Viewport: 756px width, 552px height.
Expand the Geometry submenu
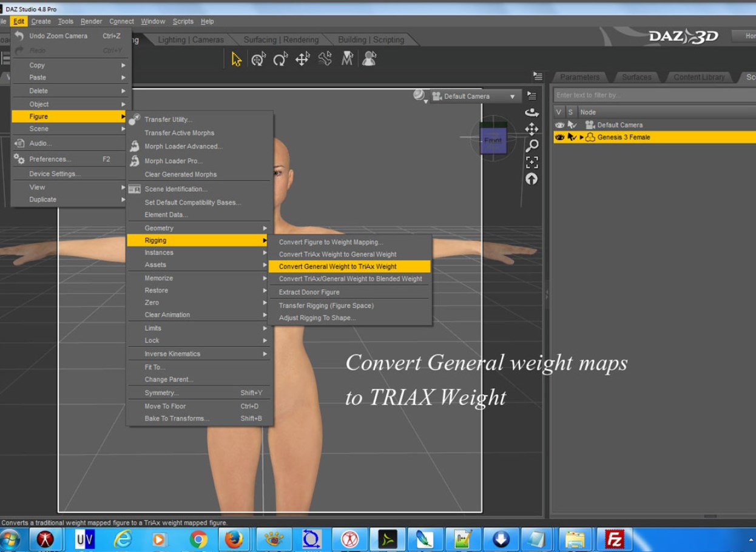pos(198,228)
